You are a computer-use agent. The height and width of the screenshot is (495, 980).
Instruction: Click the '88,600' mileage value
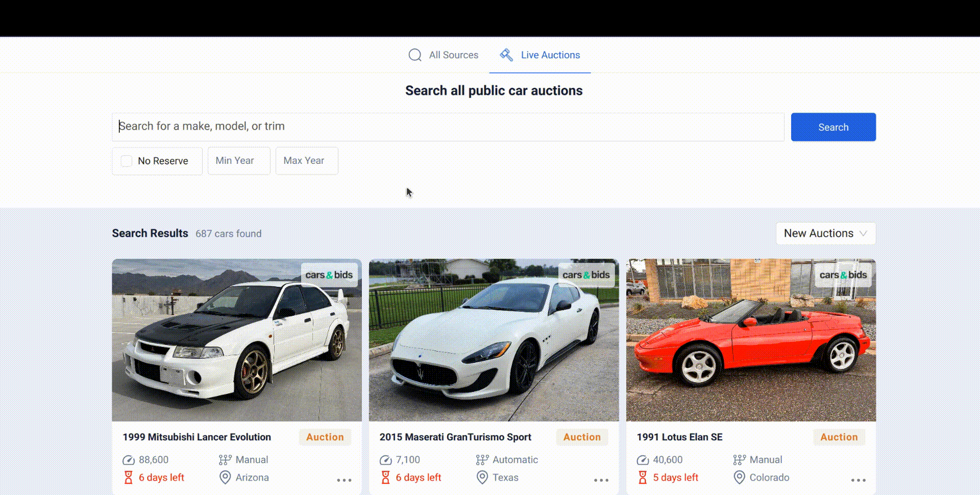pyautogui.click(x=154, y=460)
